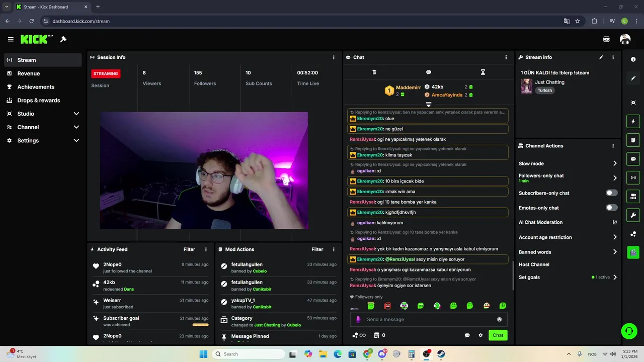Open Chat panel three-dot menu
Image resolution: width=644 pixels, height=362 pixels.
pos(506,57)
